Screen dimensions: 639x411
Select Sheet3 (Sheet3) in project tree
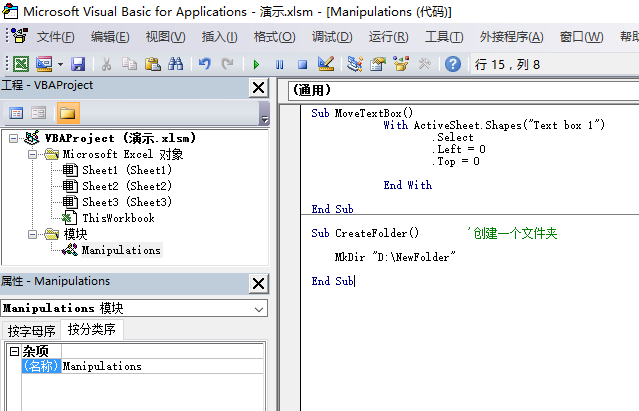pyautogui.click(x=127, y=202)
